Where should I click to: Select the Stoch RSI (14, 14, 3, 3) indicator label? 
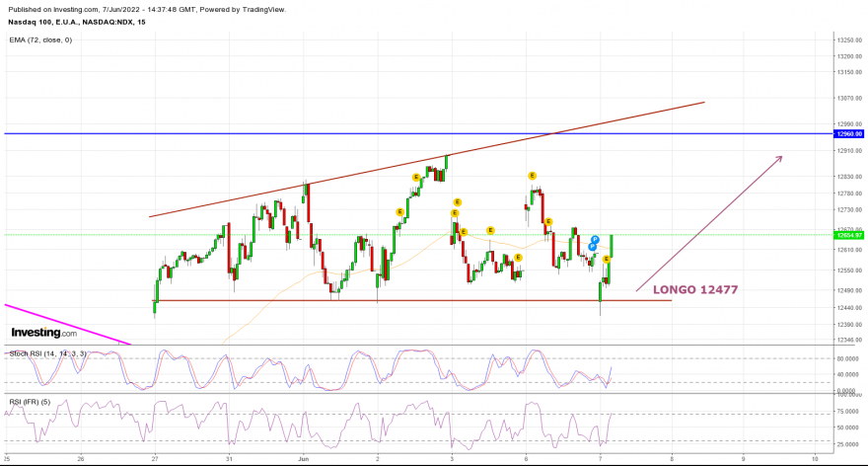(x=47, y=353)
